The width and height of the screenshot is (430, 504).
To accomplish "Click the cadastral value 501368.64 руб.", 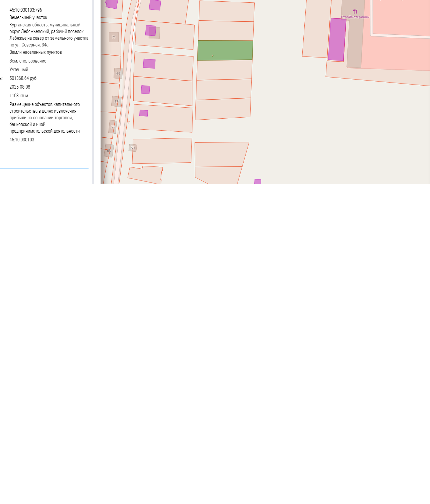I will click(23, 78).
